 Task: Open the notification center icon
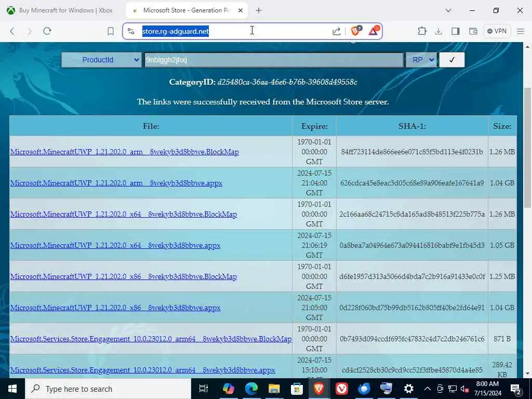pyautogui.click(x=516, y=389)
